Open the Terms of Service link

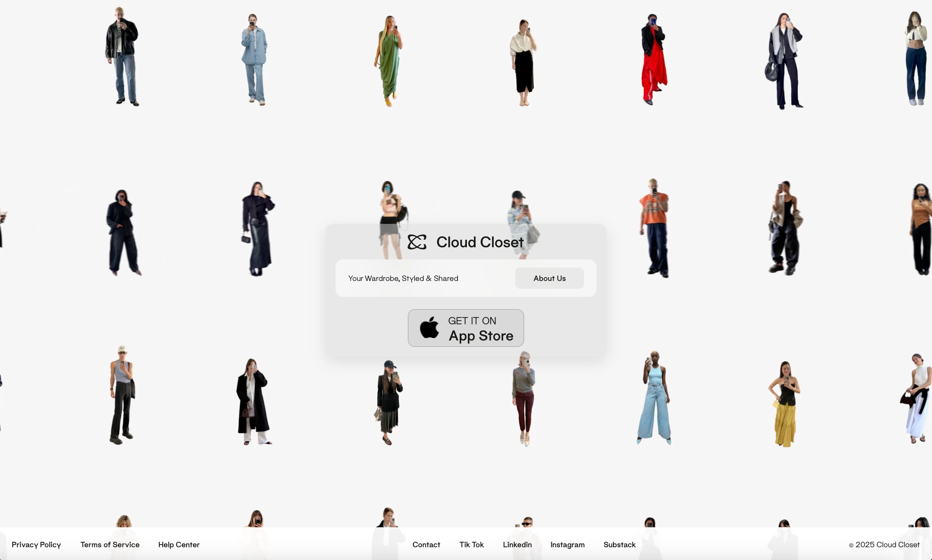coord(110,544)
